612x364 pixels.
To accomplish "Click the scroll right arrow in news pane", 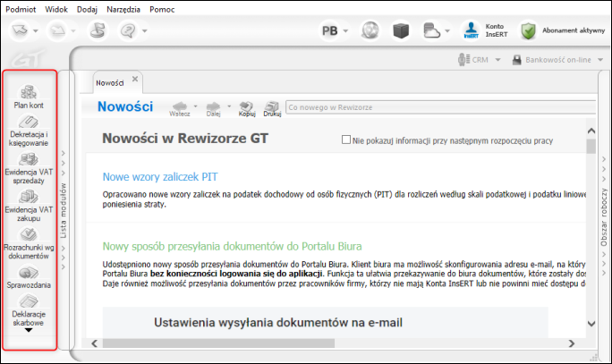I will pos(572,343).
